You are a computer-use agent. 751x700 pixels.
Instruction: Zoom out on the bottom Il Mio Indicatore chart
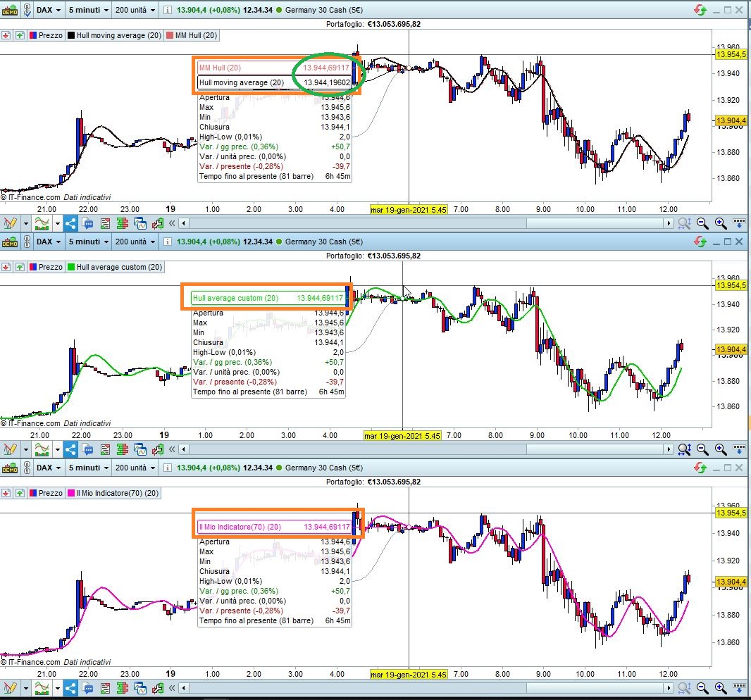[702, 688]
